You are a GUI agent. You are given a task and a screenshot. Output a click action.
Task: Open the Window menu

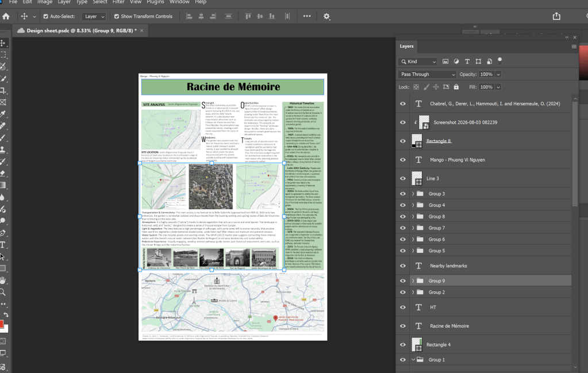pos(179,2)
